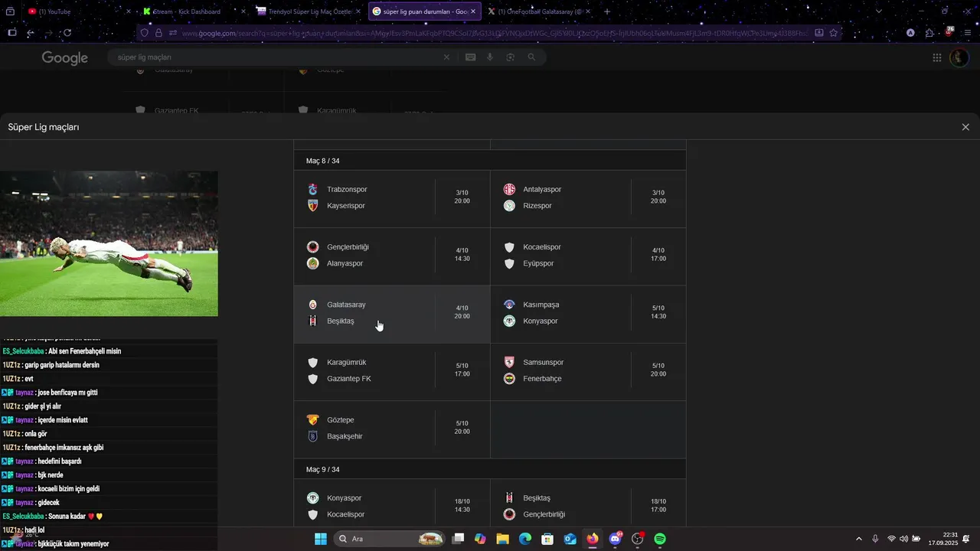980x551 pixels.
Task: Open Discord from the taskbar
Action: pos(616,539)
